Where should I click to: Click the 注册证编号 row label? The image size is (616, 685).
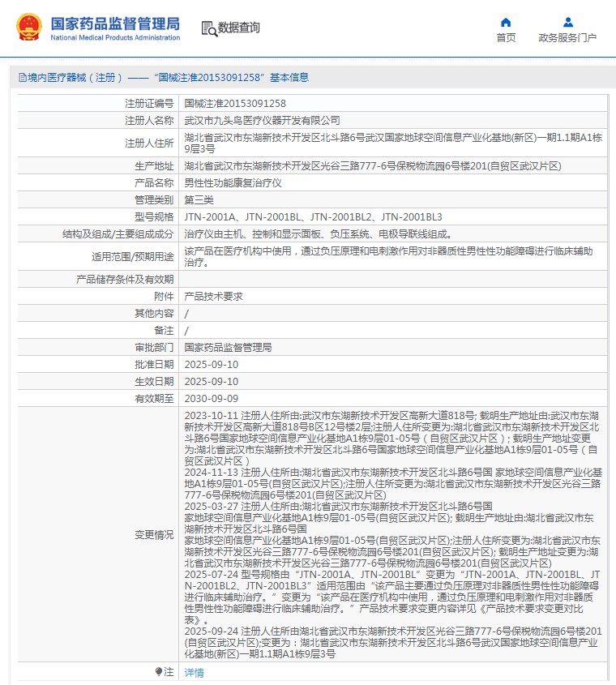[149, 104]
